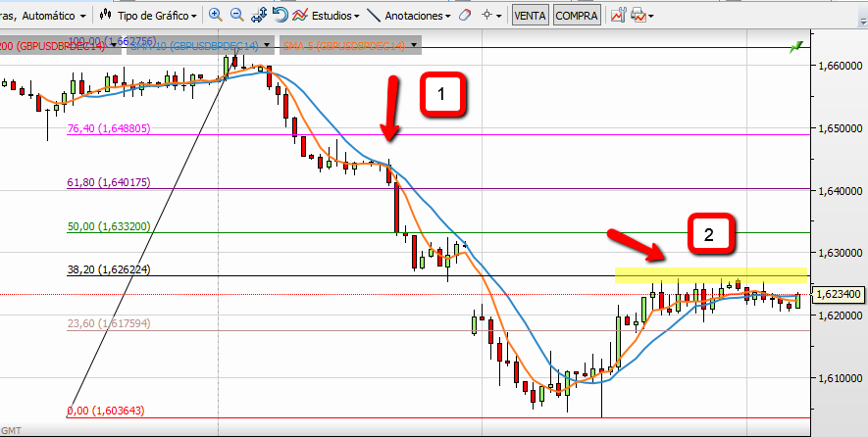Click the chart icon right of COMPRA
Image resolution: width=868 pixels, height=437 pixels.
(x=618, y=16)
